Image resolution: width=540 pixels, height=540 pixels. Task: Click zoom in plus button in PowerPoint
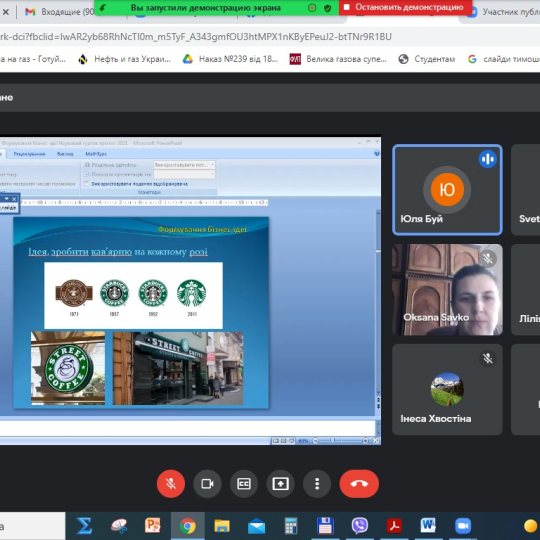click(x=365, y=440)
